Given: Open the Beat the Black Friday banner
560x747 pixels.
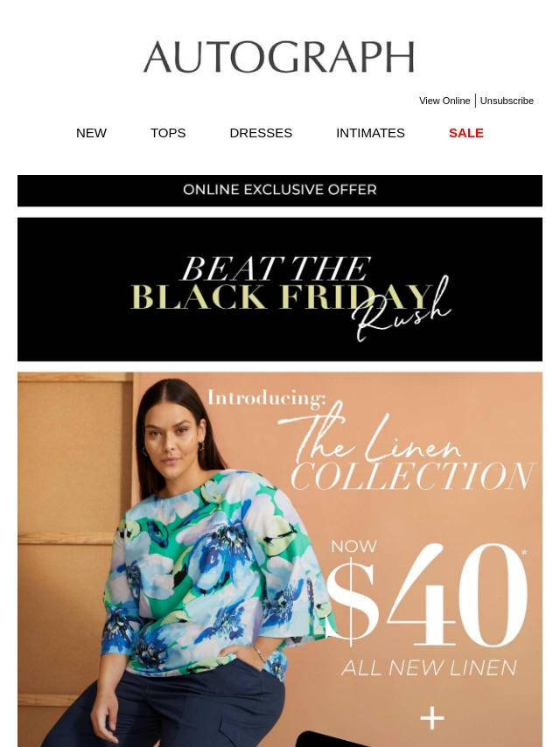Looking at the screenshot, I should pos(280,290).
